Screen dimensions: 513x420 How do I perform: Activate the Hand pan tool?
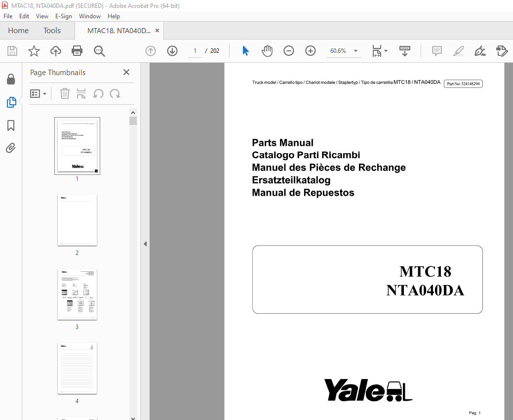(267, 51)
